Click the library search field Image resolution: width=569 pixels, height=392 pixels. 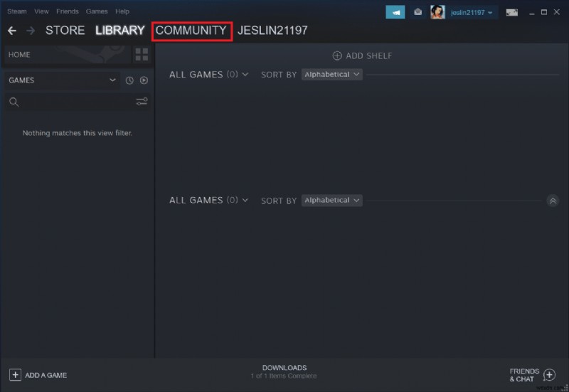[78, 102]
